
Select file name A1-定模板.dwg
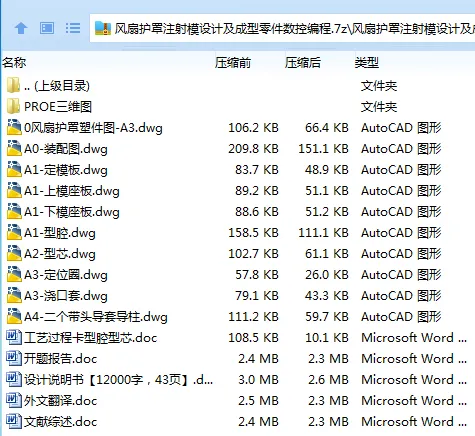click(66, 170)
